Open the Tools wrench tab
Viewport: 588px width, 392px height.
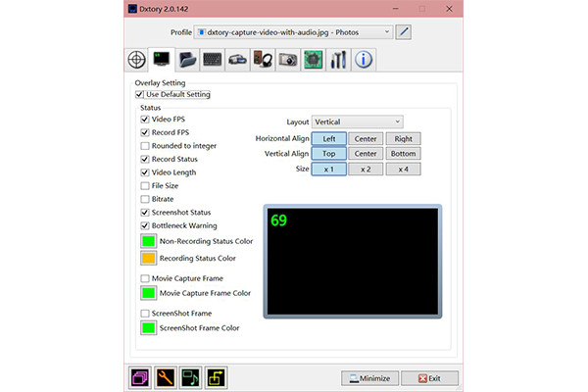click(x=338, y=60)
